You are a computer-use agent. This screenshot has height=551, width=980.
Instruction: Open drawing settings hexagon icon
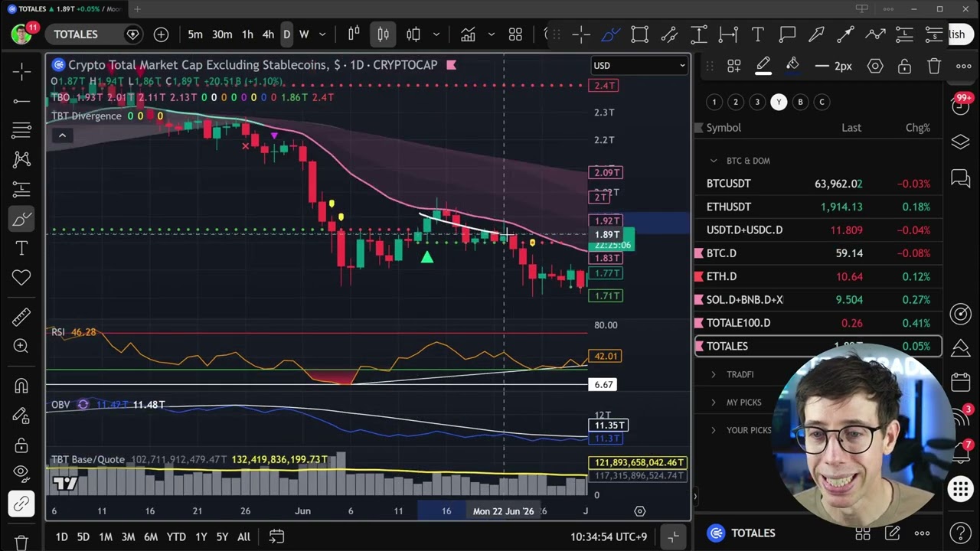pyautogui.click(x=875, y=67)
